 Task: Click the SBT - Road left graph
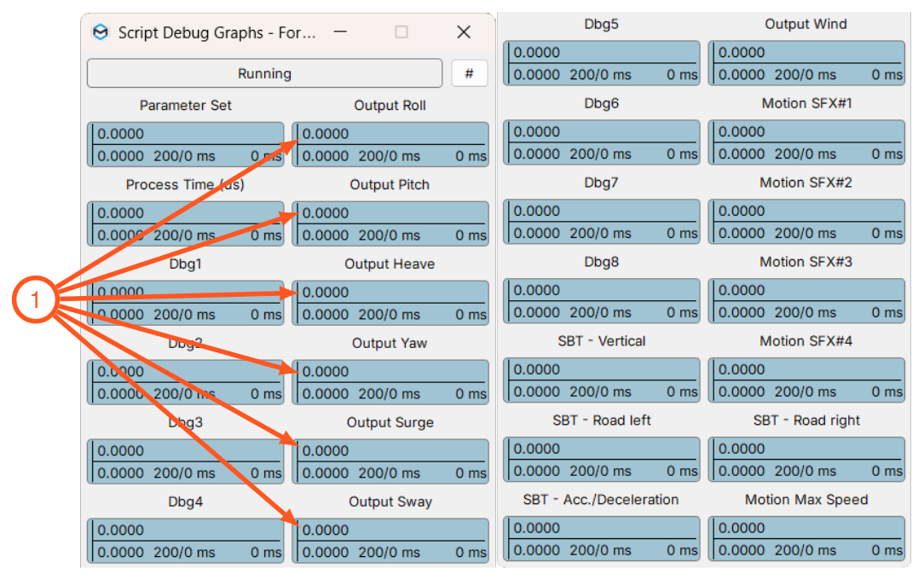[x=602, y=459]
